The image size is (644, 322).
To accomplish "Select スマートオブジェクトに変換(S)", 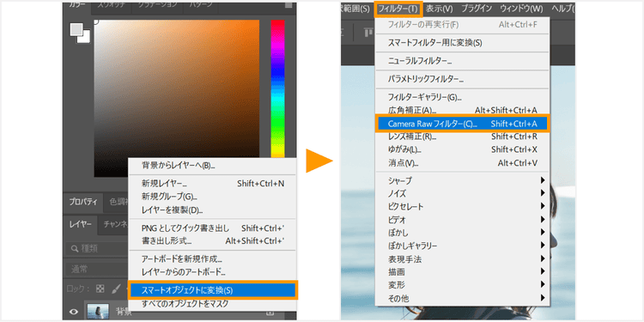I will point(212,290).
